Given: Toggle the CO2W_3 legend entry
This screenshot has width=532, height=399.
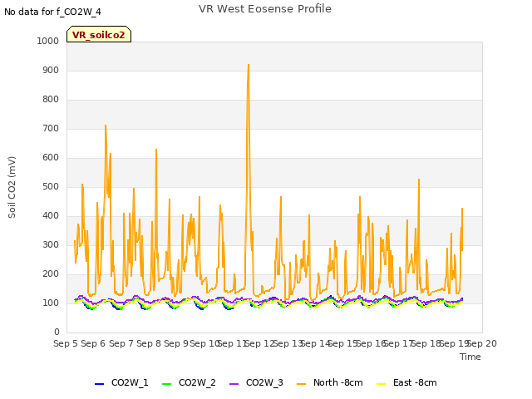Looking at the screenshot, I should pyautogui.click(x=256, y=382).
